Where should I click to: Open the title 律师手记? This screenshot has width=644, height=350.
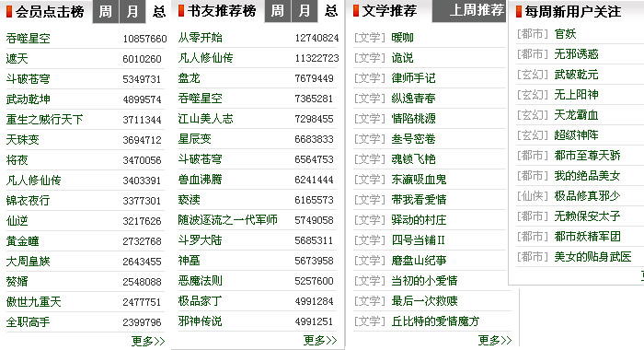(414, 78)
